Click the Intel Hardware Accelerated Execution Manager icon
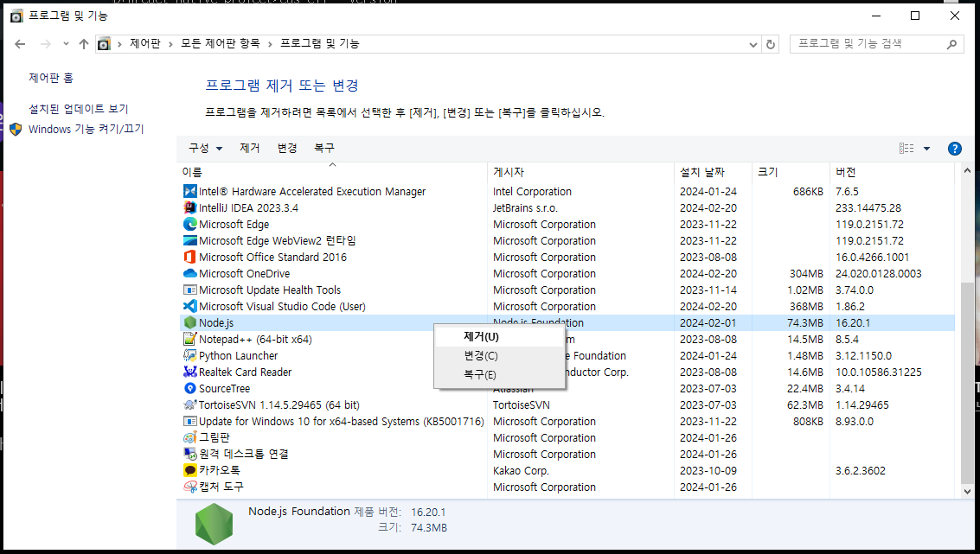 pos(190,191)
